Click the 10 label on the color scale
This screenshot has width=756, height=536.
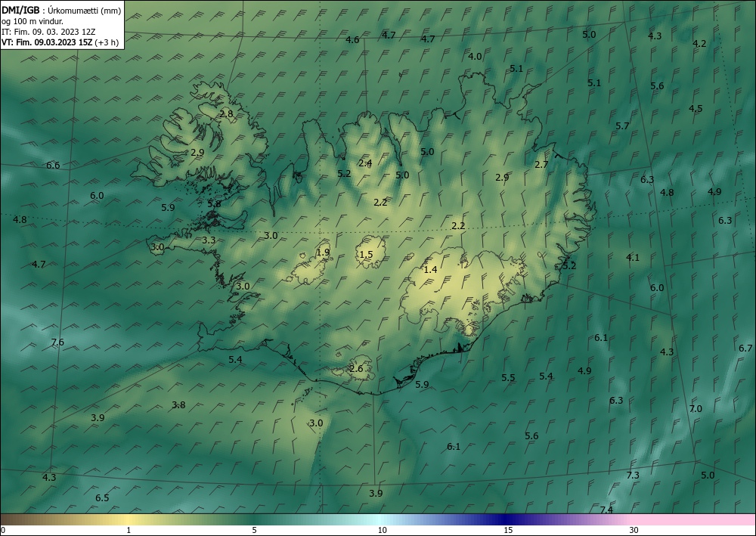(x=382, y=530)
